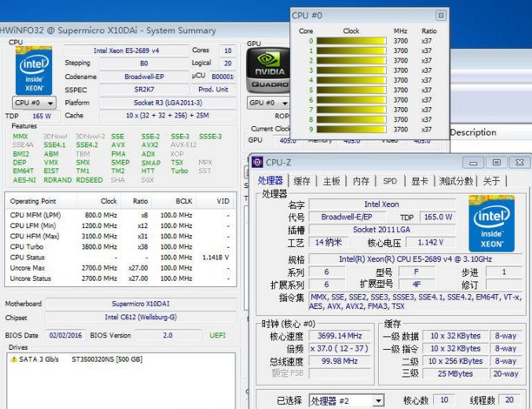
Task: Close the CPU-Z window
Action: click(519, 163)
